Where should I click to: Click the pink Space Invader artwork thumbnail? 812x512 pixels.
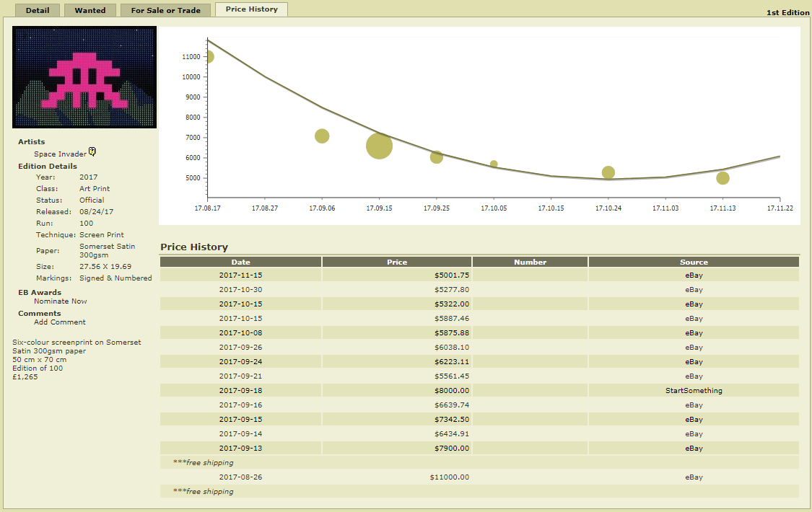click(x=84, y=78)
